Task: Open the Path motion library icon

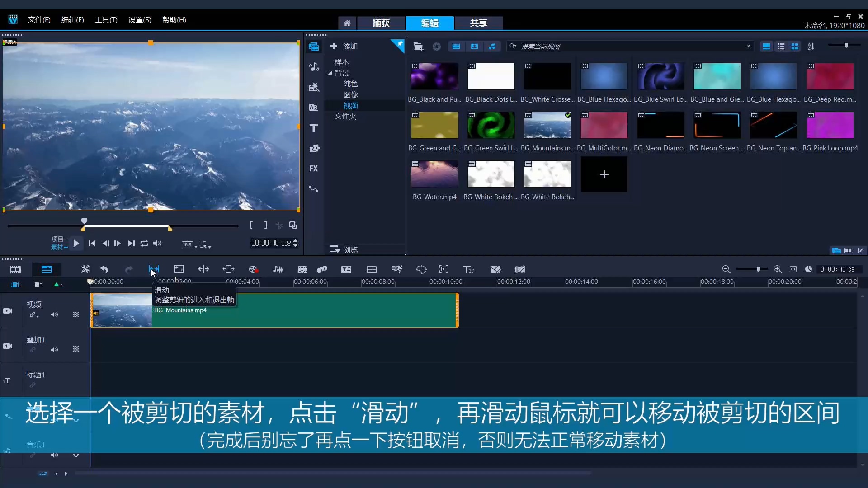Action: (x=314, y=189)
